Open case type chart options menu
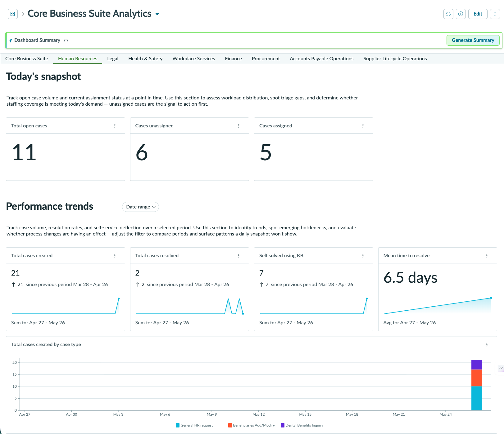Image resolution: width=504 pixels, height=434 pixels. click(x=487, y=345)
